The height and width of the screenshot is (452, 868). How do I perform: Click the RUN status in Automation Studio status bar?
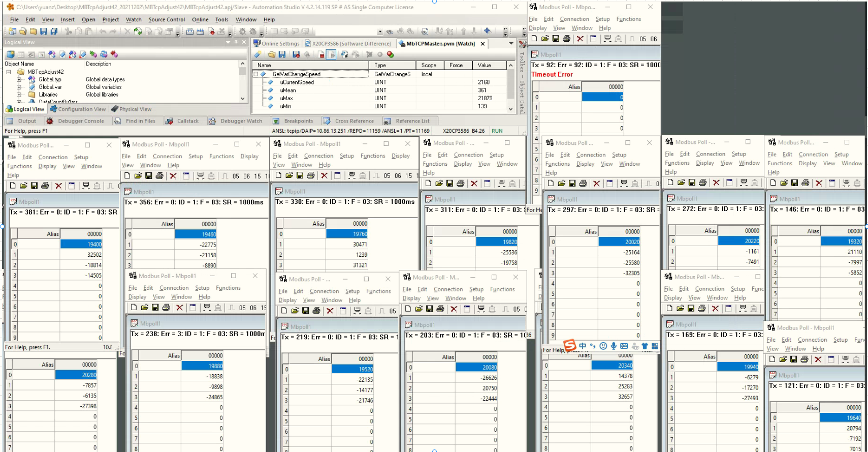[x=497, y=131]
